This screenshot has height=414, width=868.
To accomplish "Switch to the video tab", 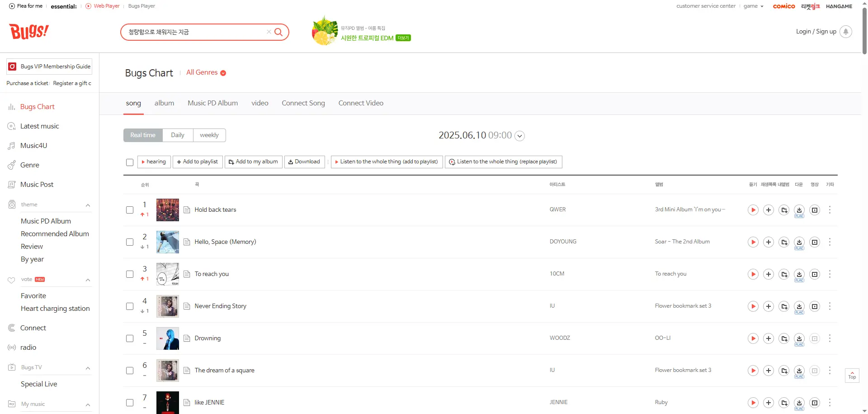I will tap(260, 103).
